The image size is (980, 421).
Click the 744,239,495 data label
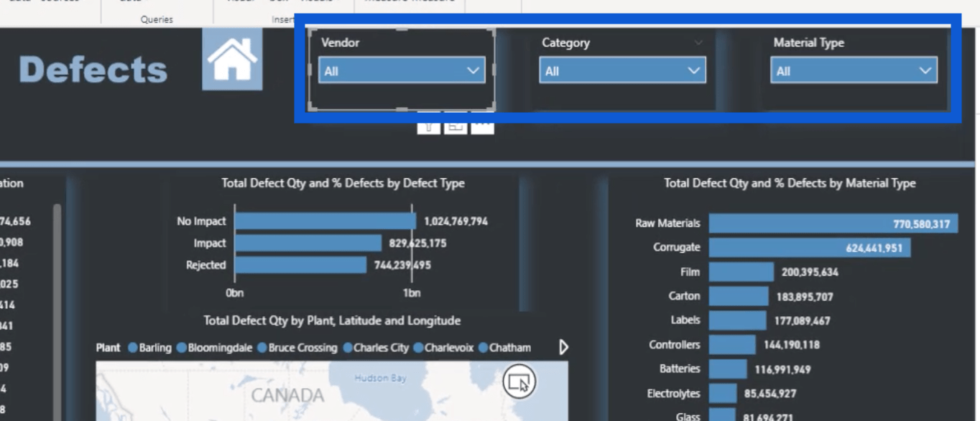tap(402, 265)
